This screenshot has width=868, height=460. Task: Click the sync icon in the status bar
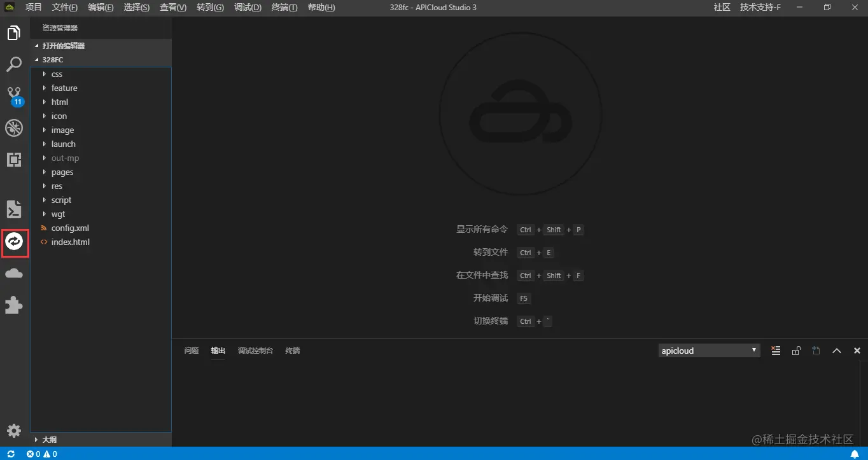point(11,454)
